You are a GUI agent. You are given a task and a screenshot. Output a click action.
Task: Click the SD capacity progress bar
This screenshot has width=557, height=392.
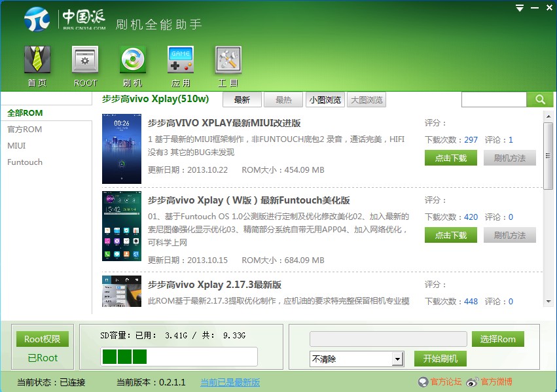click(x=179, y=357)
